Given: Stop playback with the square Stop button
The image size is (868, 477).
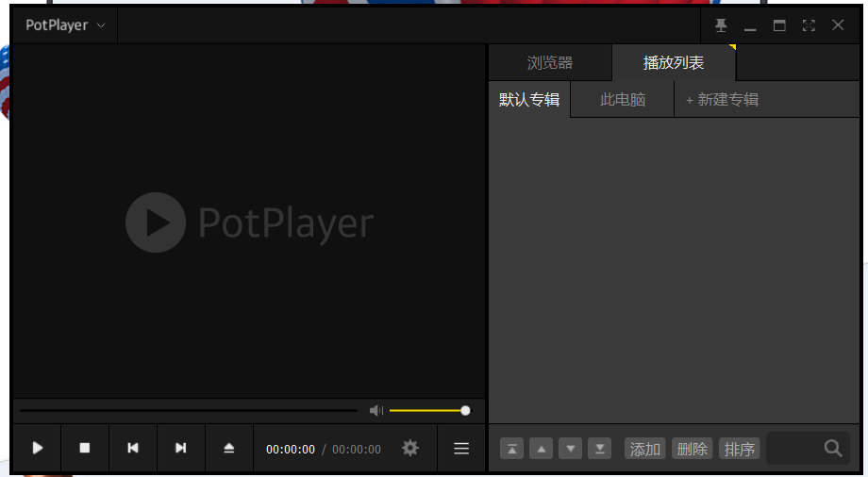Looking at the screenshot, I should pyautogui.click(x=85, y=448).
